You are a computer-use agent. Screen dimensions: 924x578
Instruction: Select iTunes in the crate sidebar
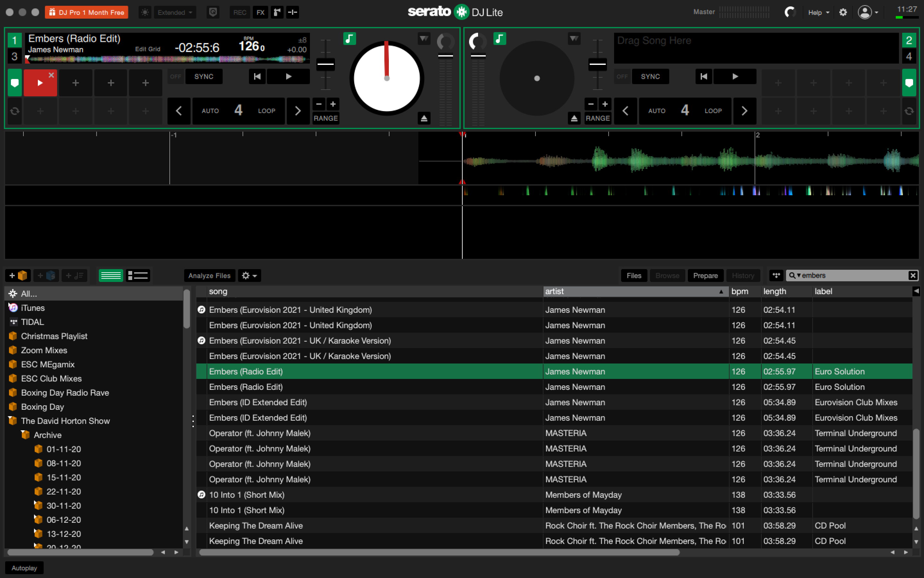[32, 308]
